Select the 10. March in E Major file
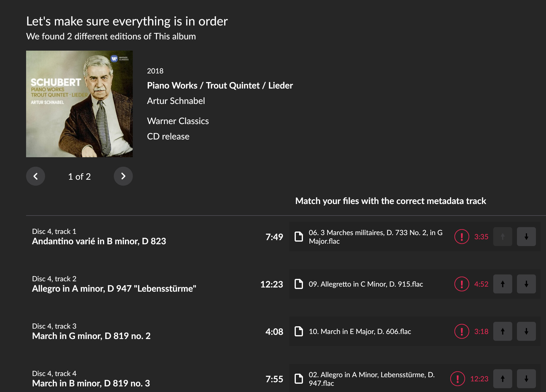The image size is (546, 392). (360, 332)
